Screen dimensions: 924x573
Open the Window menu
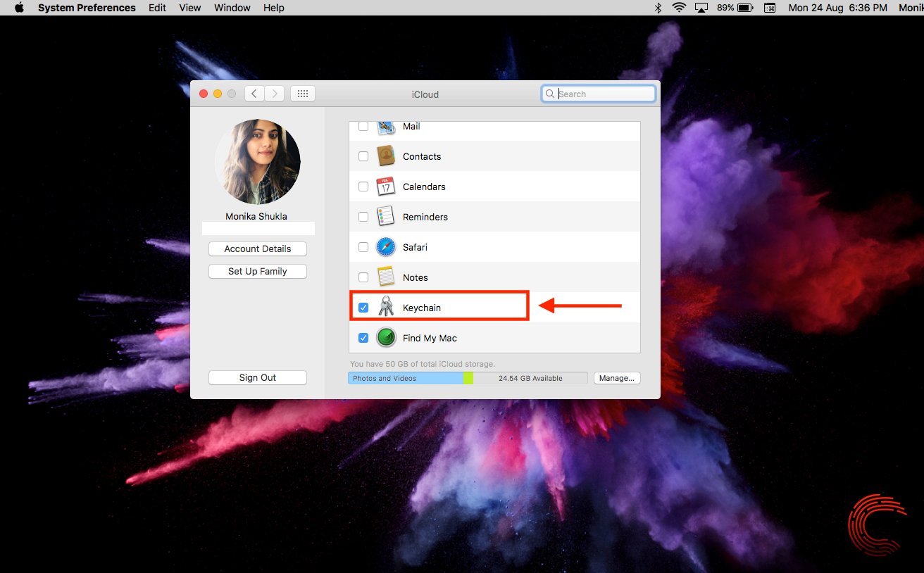tap(232, 8)
